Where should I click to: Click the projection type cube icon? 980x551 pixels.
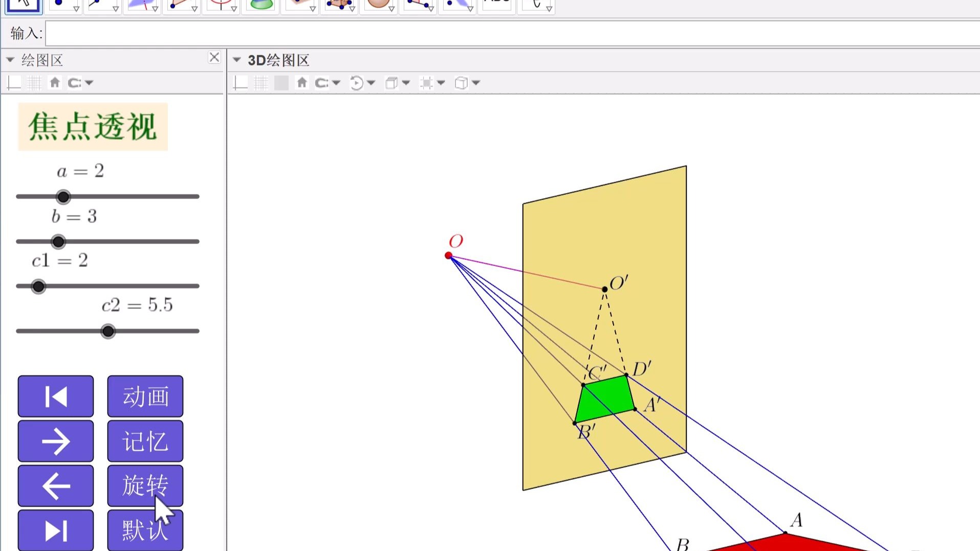(x=461, y=82)
